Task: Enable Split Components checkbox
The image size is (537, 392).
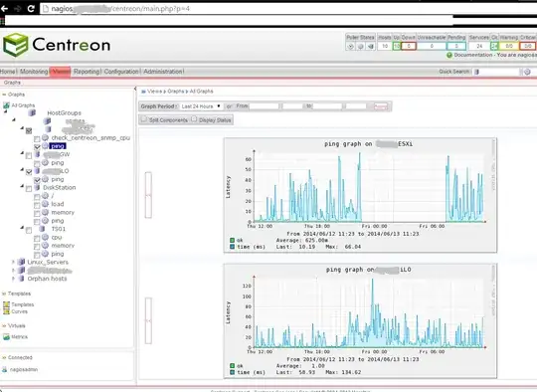Action: tap(144, 119)
